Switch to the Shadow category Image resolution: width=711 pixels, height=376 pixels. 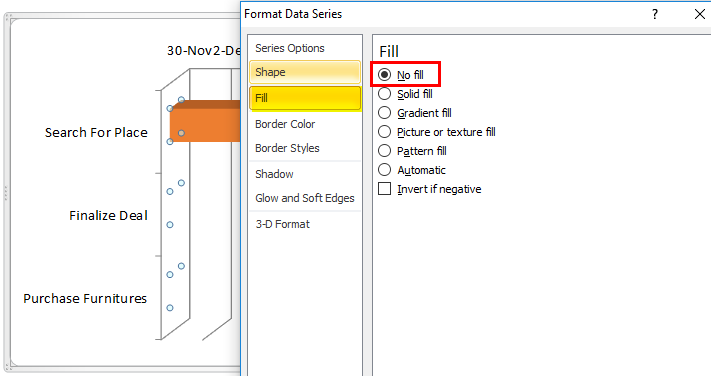305,174
